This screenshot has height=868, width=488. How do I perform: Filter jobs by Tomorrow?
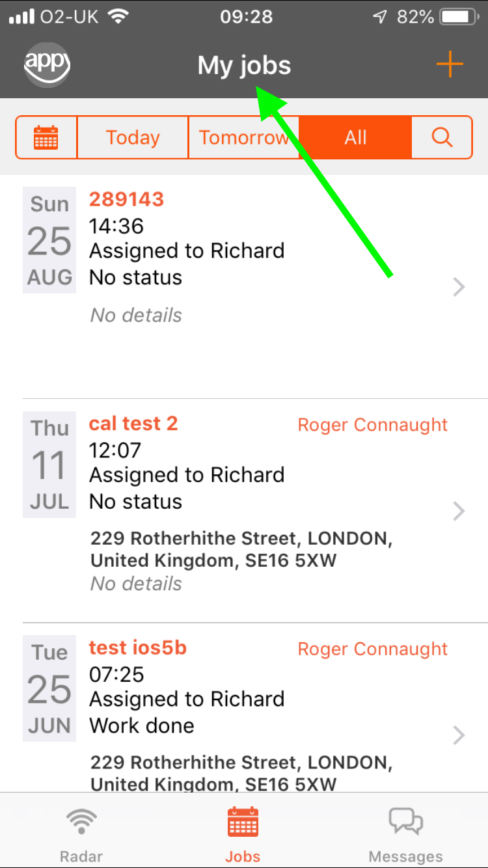click(x=244, y=137)
